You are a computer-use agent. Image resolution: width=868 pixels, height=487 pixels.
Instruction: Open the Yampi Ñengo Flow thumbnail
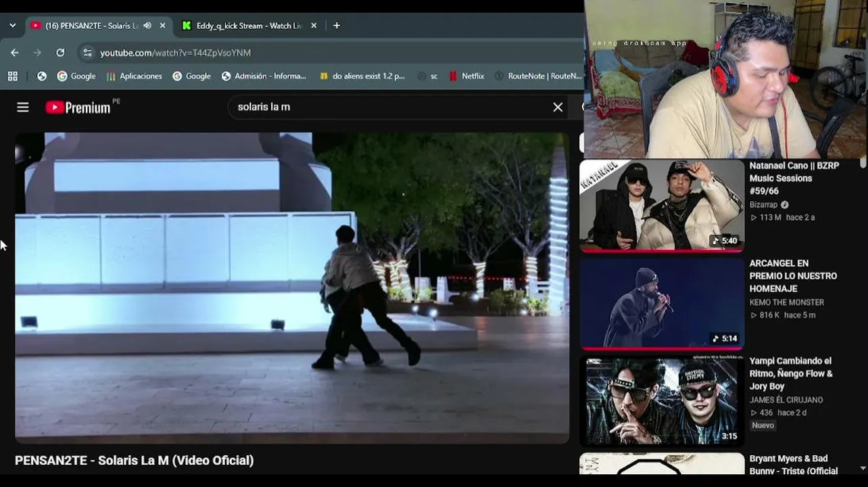click(x=662, y=401)
